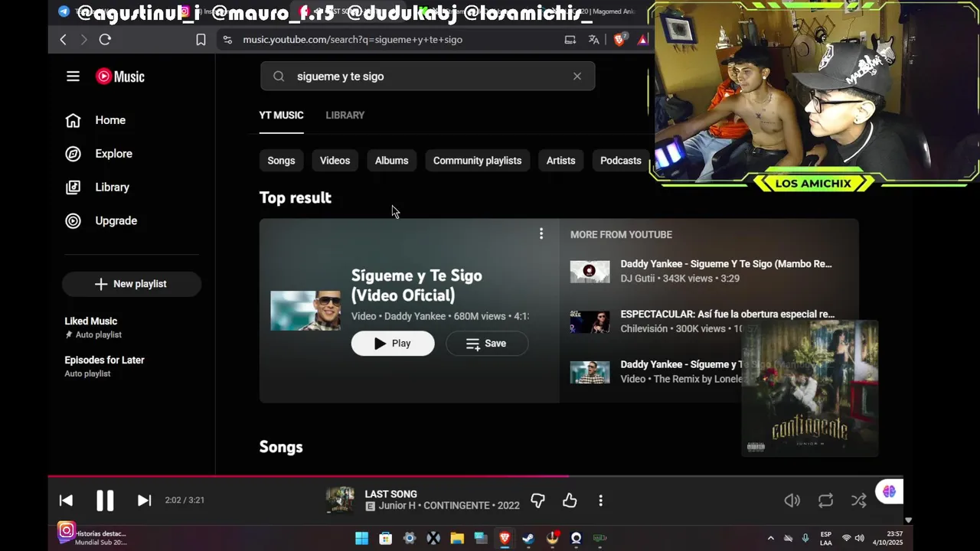Filter results by Songs chip
The height and width of the screenshot is (551, 980).
[x=281, y=161]
